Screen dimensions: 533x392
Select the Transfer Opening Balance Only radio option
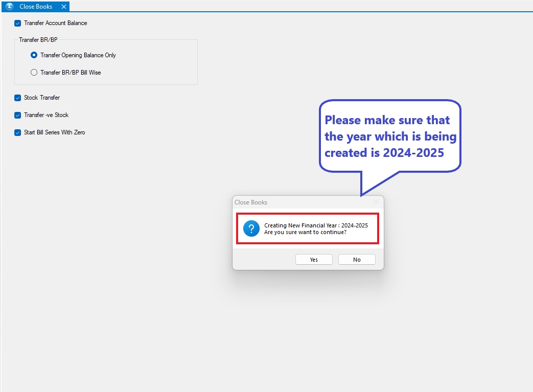[34, 55]
